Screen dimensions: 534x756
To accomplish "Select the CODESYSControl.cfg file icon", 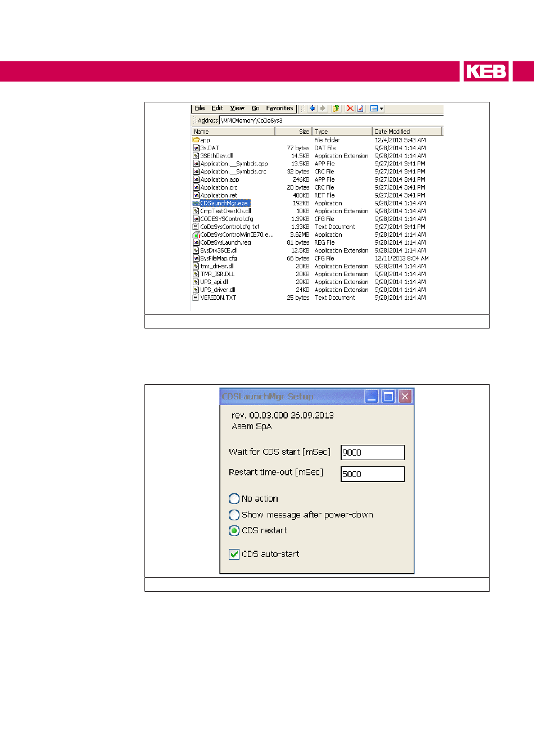I will coord(196,219).
